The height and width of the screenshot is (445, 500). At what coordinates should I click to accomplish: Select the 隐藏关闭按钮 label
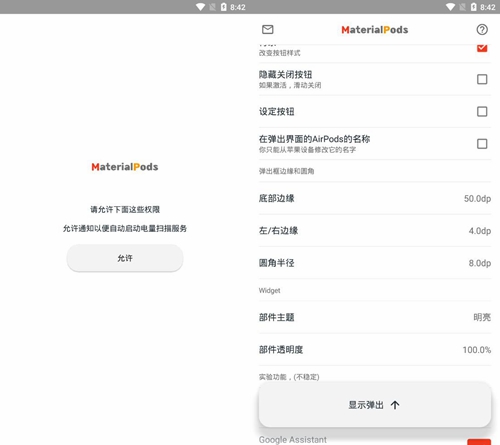point(285,74)
